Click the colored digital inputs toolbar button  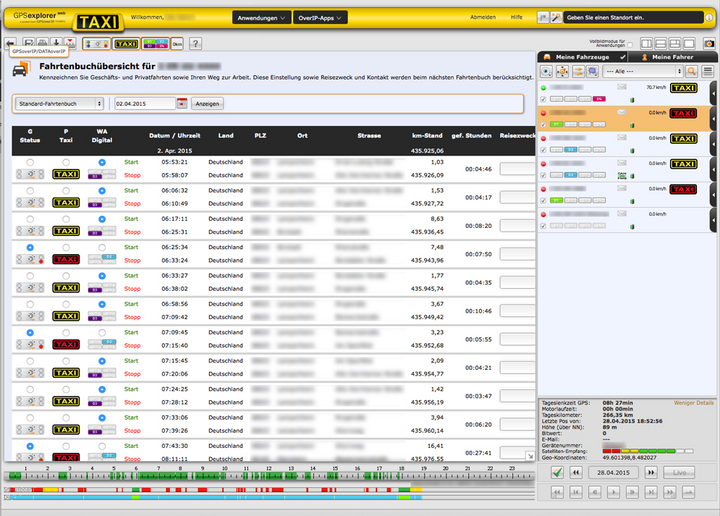(x=155, y=44)
